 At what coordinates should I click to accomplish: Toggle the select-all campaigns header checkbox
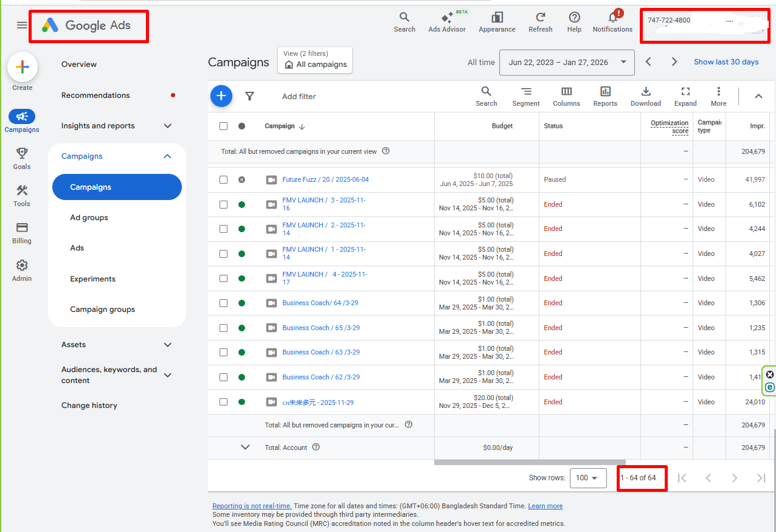[x=223, y=126]
